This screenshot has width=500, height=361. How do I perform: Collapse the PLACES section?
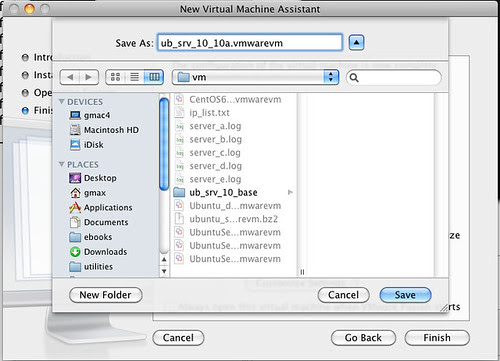61,164
